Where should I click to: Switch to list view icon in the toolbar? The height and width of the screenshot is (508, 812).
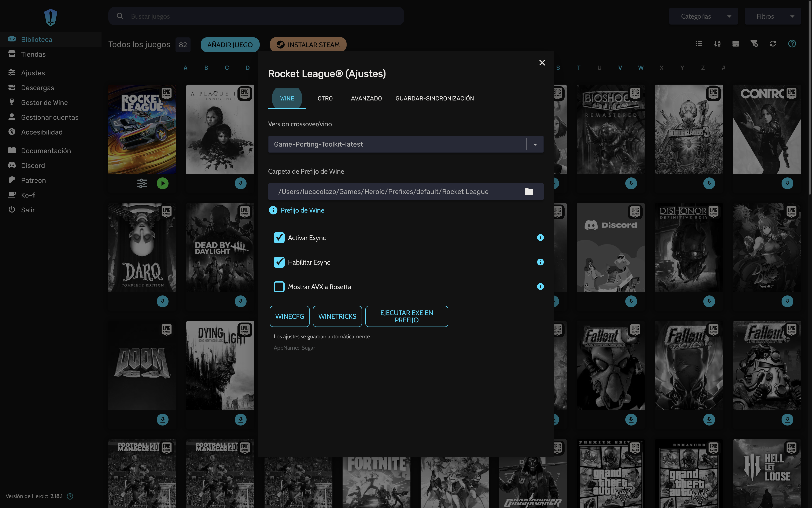tap(699, 44)
